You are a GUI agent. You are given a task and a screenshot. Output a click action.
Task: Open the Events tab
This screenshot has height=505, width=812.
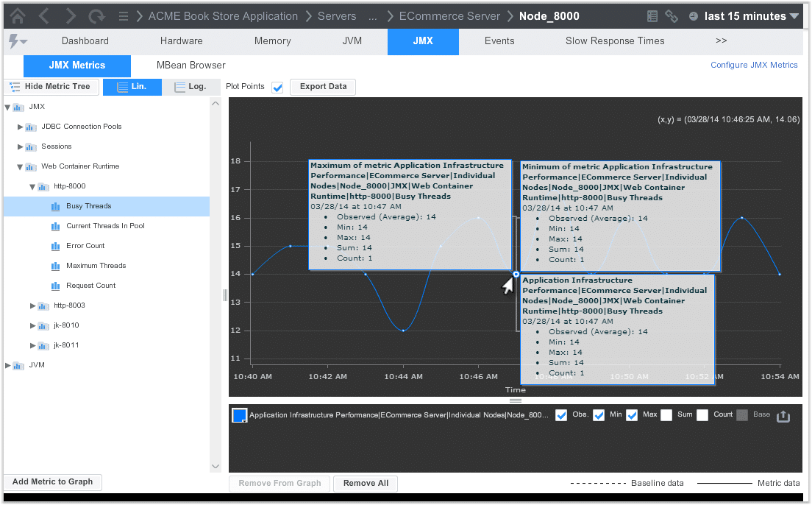coord(499,41)
